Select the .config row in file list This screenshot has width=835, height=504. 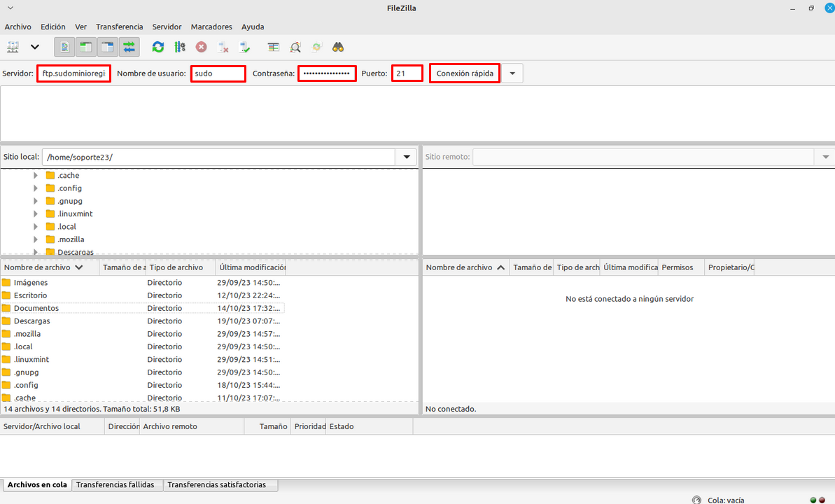tap(143, 385)
